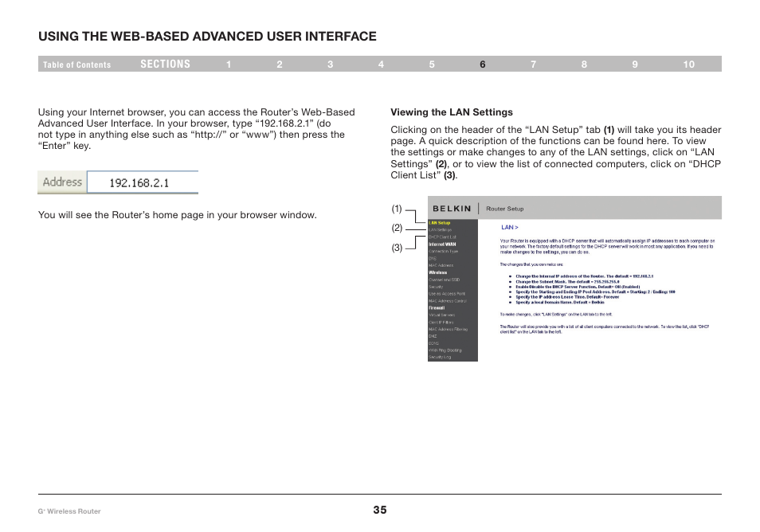
Task: Open LAN Settings in router sidebar
Action: pos(440,230)
